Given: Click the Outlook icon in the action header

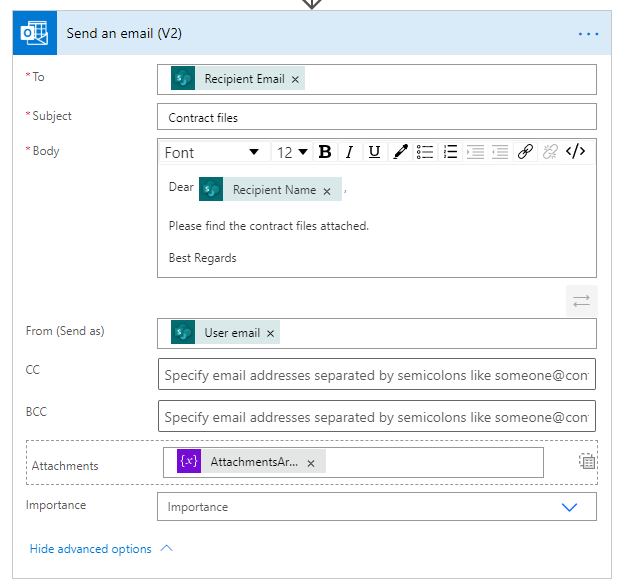Looking at the screenshot, I should pyautogui.click(x=35, y=33).
